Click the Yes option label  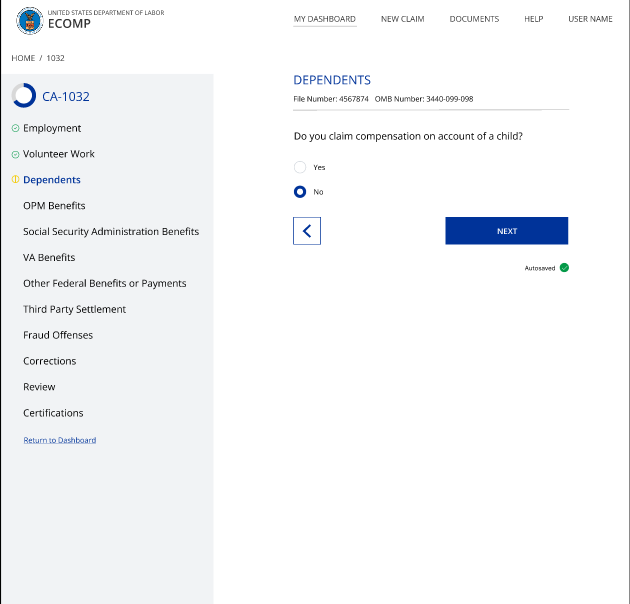(x=319, y=167)
